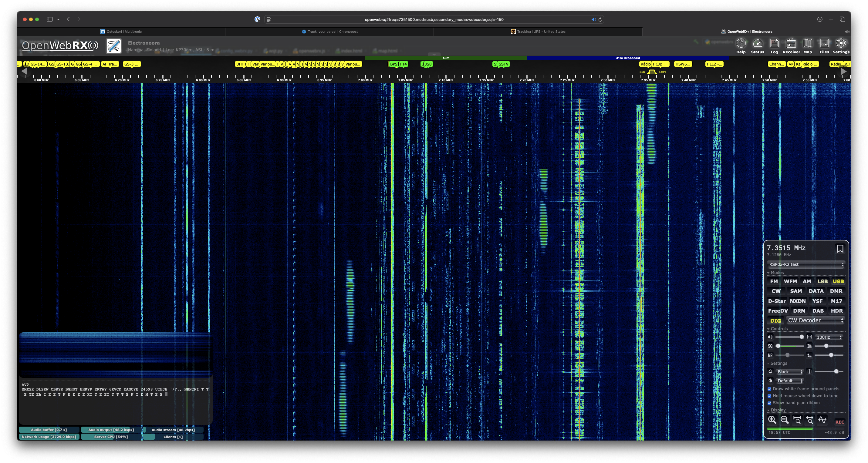Select the LSB mode button
The width and height of the screenshot is (868, 463).
822,281
